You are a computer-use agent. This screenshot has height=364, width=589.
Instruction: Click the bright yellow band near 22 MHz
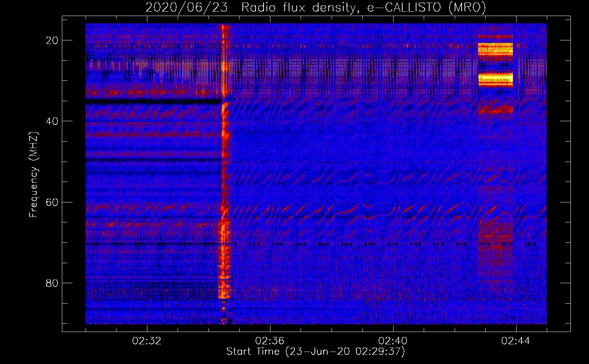click(495, 49)
